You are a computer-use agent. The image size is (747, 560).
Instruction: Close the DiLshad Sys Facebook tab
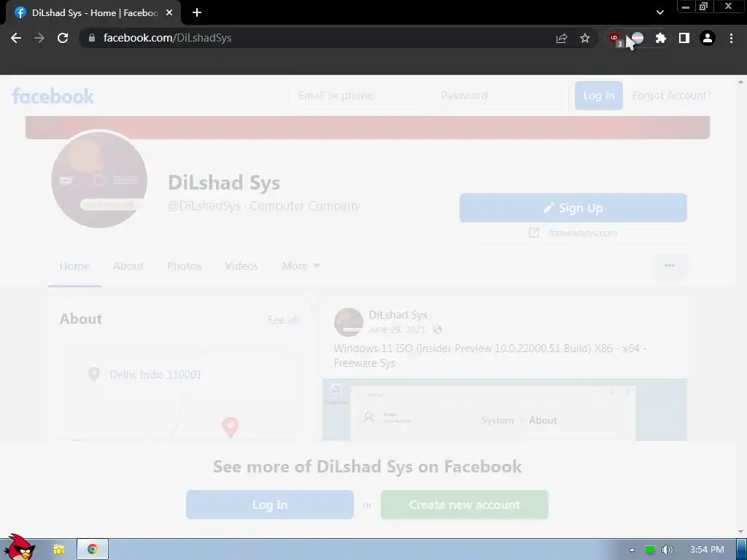click(169, 13)
